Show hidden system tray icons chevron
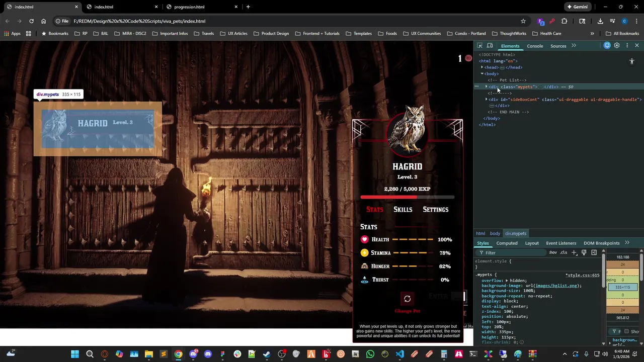The height and width of the screenshot is (362, 644). point(565,354)
